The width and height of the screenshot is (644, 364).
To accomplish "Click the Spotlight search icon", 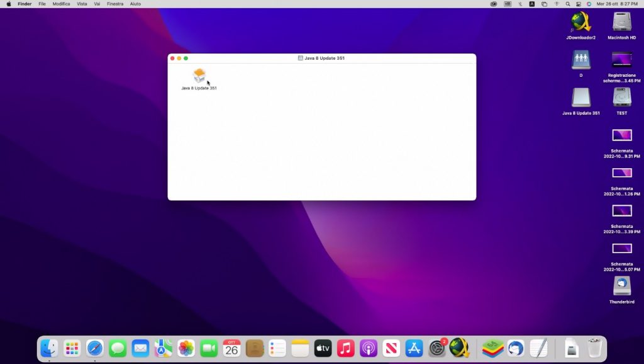I will point(567,4).
